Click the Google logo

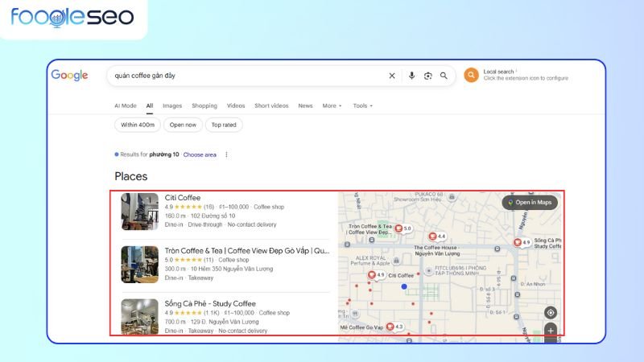(69, 75)
